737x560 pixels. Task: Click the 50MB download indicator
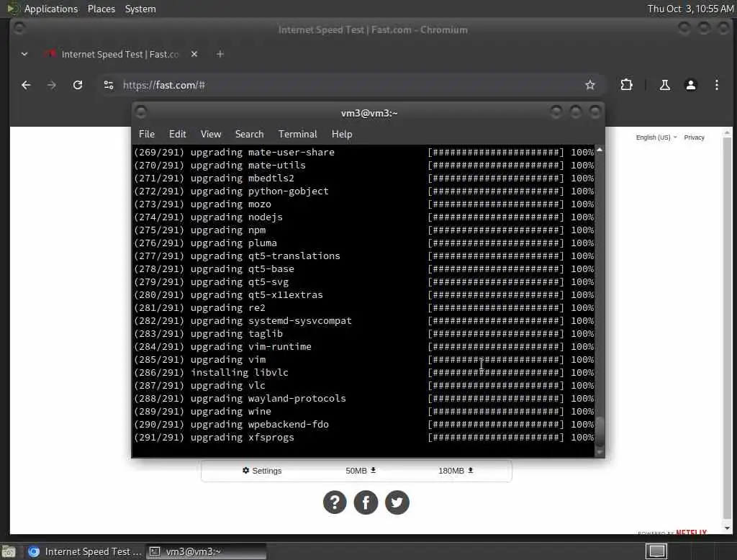click(361, 471)
